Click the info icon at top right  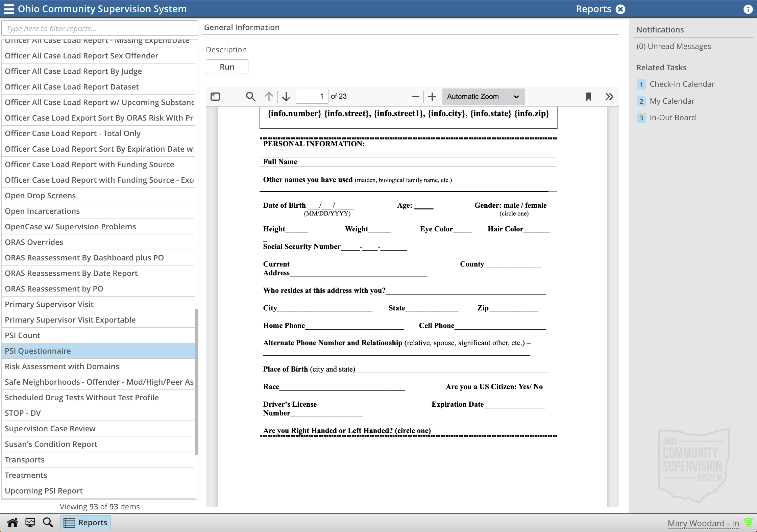(x=748, y=9)
